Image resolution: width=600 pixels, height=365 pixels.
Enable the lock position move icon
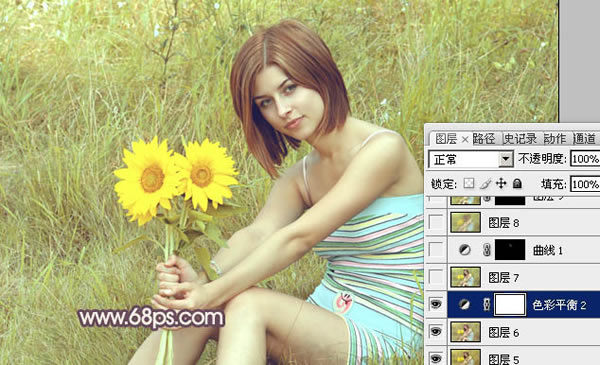pos(501,184)
